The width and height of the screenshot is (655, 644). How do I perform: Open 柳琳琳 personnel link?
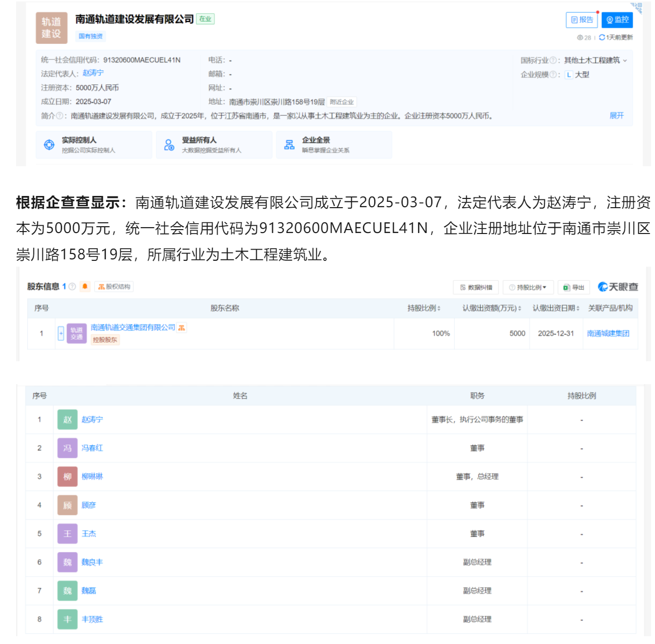pos(92,476)
